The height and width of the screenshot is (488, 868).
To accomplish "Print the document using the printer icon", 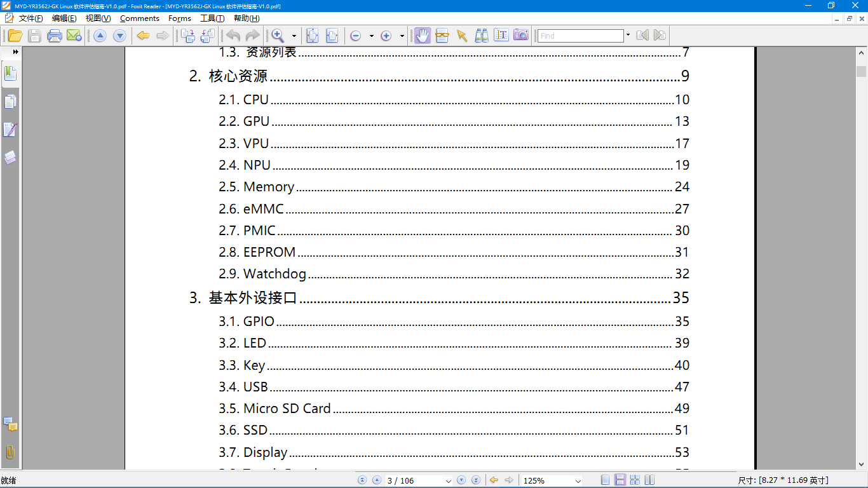I will (x=55, y=36).
